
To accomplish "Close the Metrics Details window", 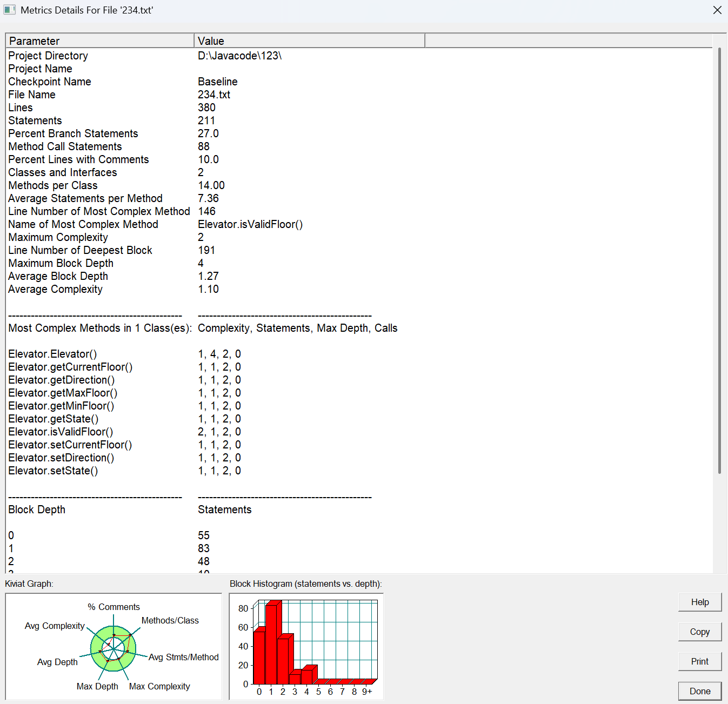I will point(717,10).
